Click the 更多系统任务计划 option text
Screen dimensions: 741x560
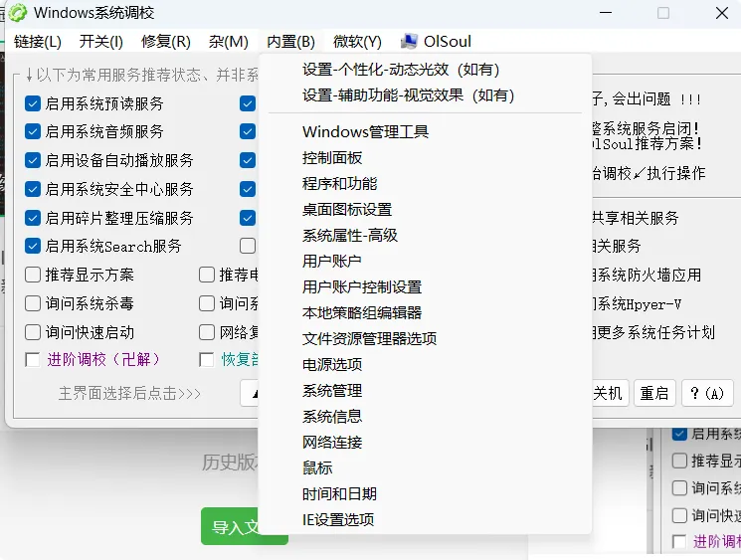(655, 332)
